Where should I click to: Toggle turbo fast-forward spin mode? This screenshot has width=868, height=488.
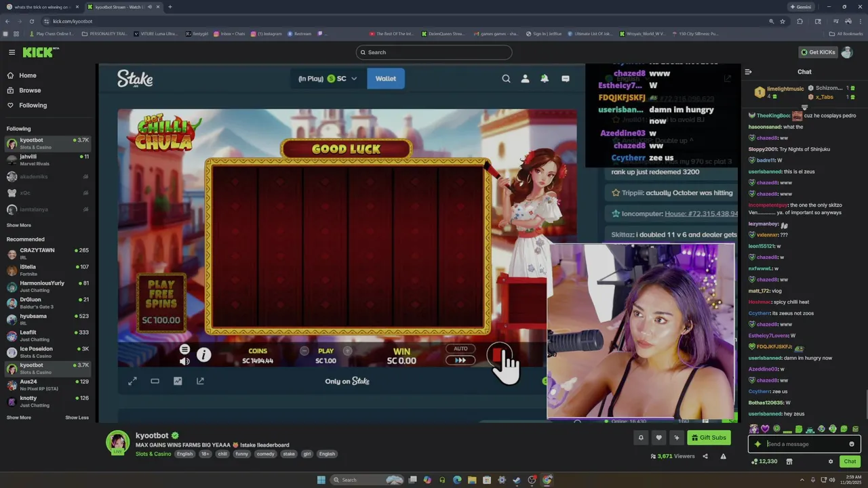pyautogui.click(x=460, y=360)
